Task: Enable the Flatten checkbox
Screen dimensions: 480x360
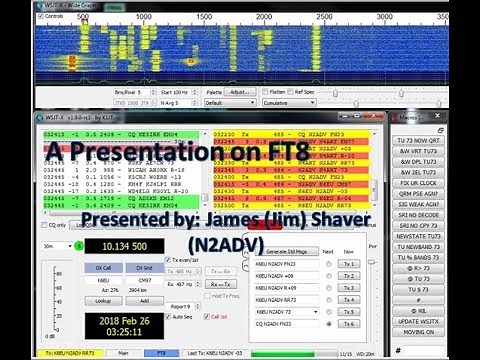Action: [x=265, y=91]
